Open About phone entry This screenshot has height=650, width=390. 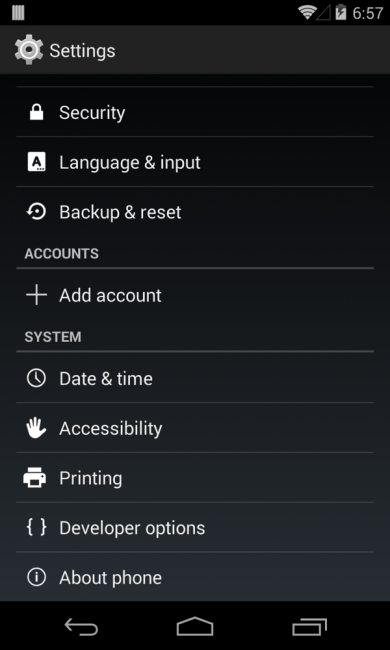[x=195, y=577]
